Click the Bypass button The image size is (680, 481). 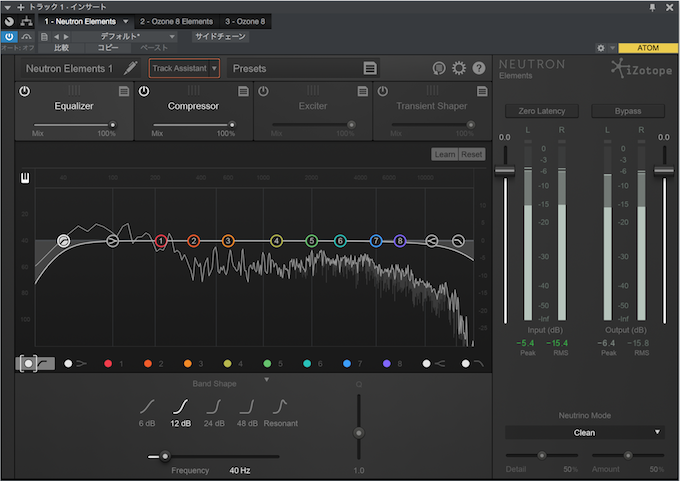[x=628, y=111]
